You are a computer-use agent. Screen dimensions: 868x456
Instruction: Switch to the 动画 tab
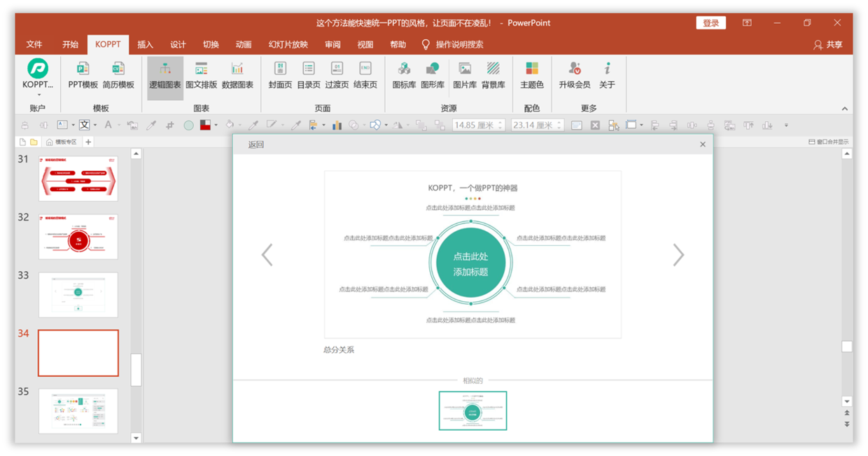point(244,44)
